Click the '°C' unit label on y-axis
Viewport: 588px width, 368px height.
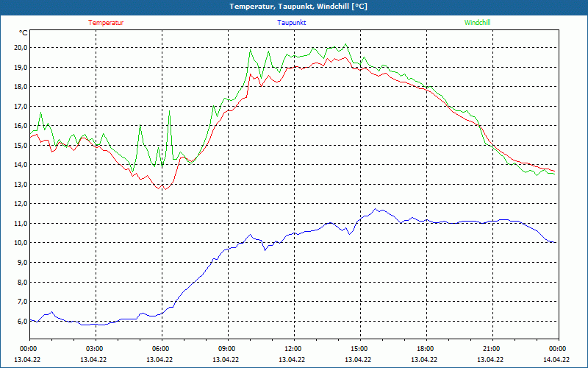coord(24,33)
